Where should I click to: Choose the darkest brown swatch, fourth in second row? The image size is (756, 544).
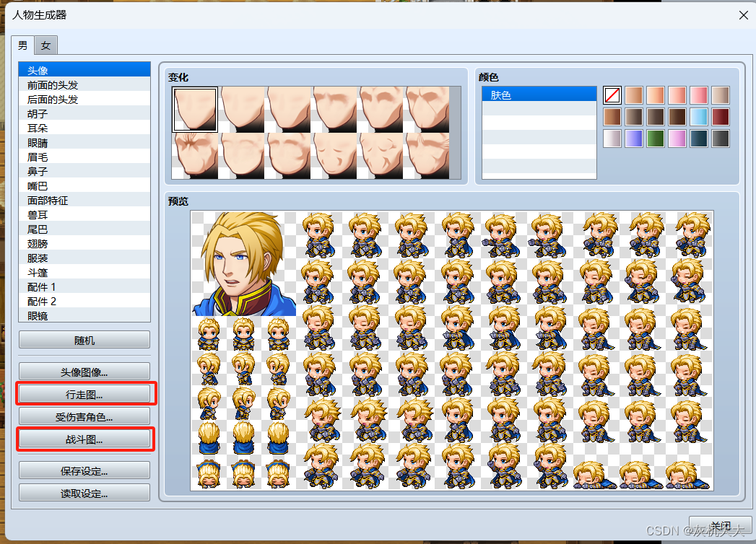pyautogui.click(x=677, y=117)
